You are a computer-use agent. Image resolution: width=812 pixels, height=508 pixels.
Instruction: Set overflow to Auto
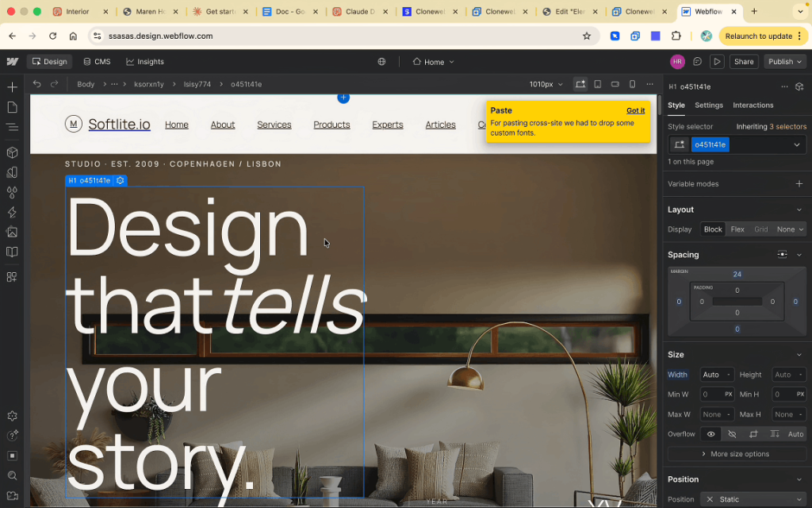click(795, 434)
